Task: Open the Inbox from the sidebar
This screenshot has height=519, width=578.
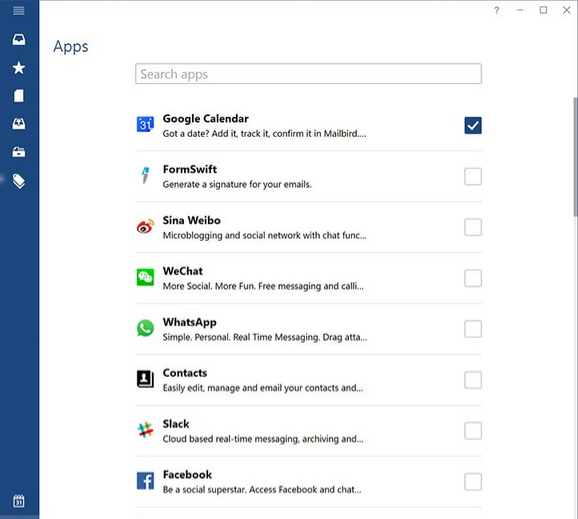Action: [19, 39]
